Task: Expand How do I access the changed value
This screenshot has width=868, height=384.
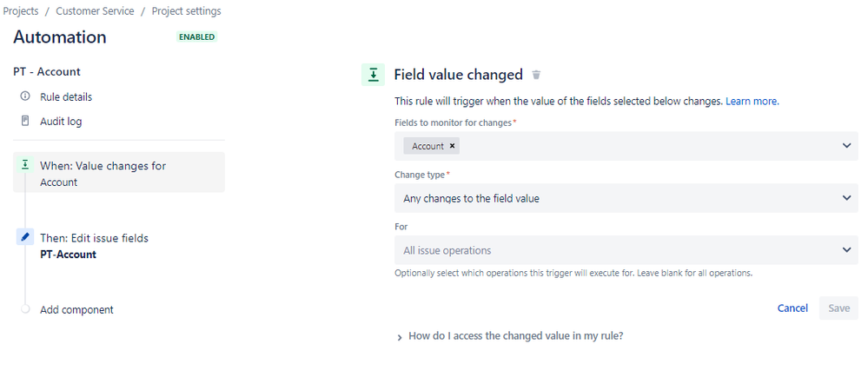Action: 510,336
